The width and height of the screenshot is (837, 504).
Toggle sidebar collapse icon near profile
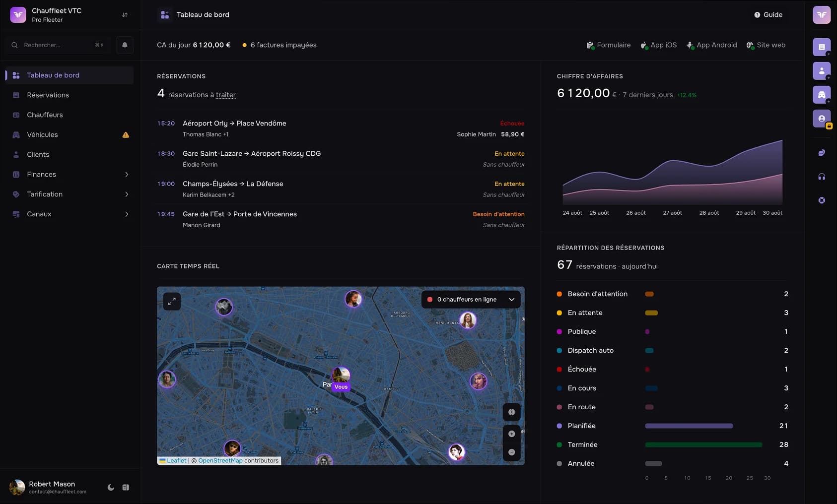pyautogui.click(x=126, y=487)
